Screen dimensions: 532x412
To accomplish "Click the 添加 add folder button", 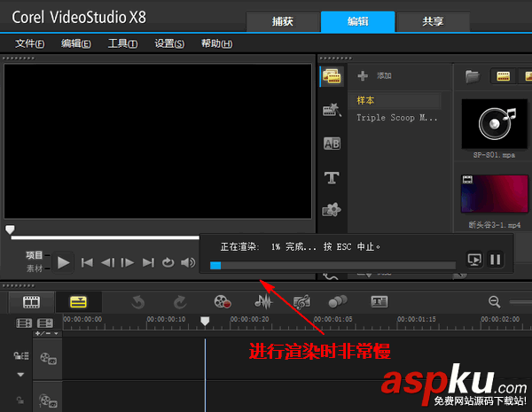I will [374, 75].
